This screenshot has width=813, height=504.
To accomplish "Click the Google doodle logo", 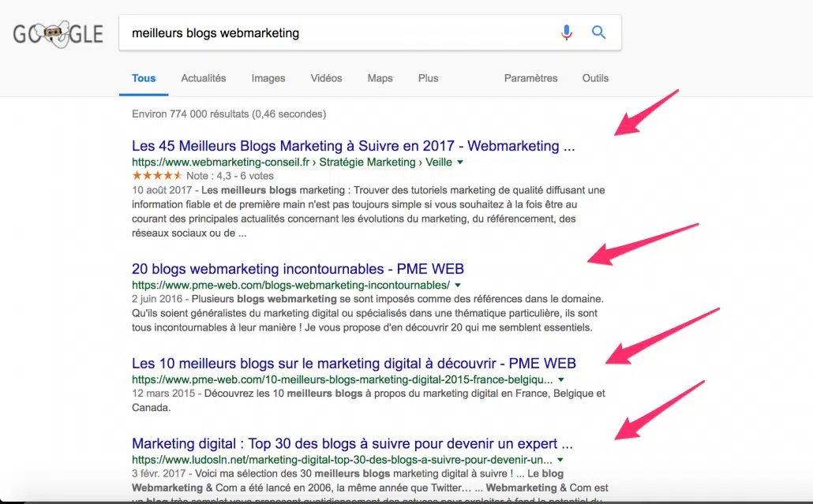I will click(58, 34).
